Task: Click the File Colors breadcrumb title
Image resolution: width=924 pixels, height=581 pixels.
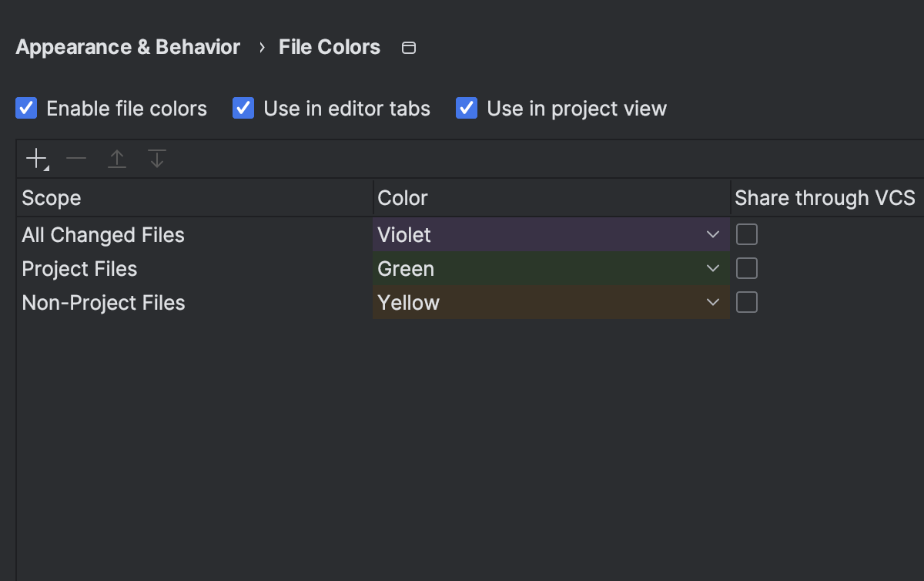Action: [x=330, y=48]
